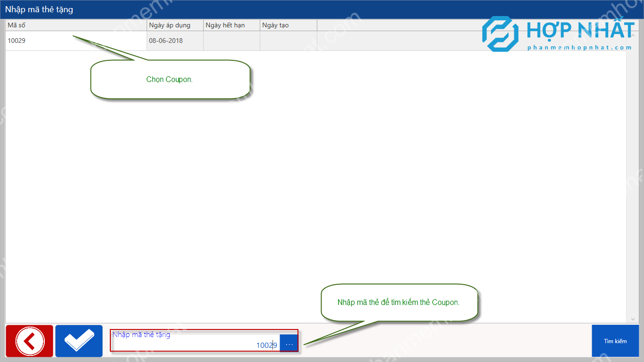644x362 pixels.
Task: Select the white checkmark inside the blue button
Action: [x=79, y=341]
